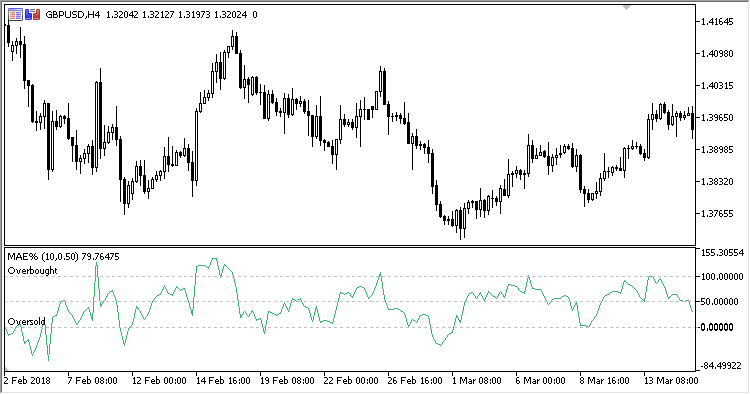This screenshot has width=750, height=394.
Task: Click the 12 Feb 00:00 time label
Action: [159, 381]
